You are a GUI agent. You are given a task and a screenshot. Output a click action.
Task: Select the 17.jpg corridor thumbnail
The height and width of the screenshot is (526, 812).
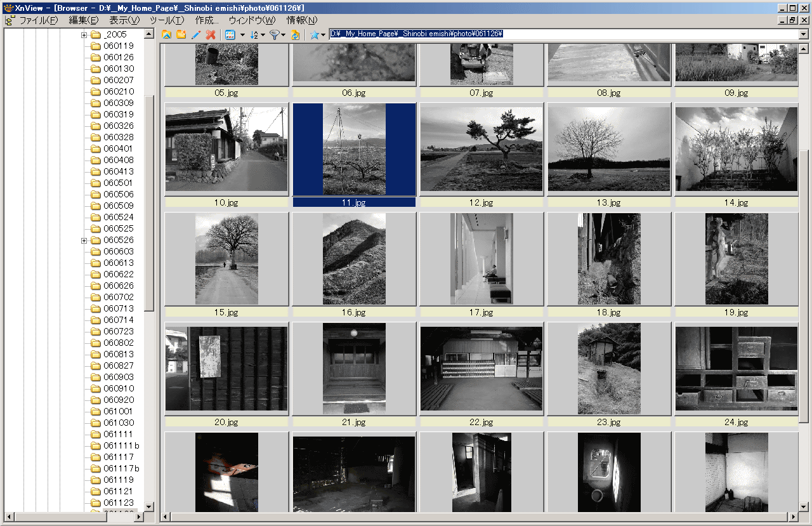coord(481,259)
